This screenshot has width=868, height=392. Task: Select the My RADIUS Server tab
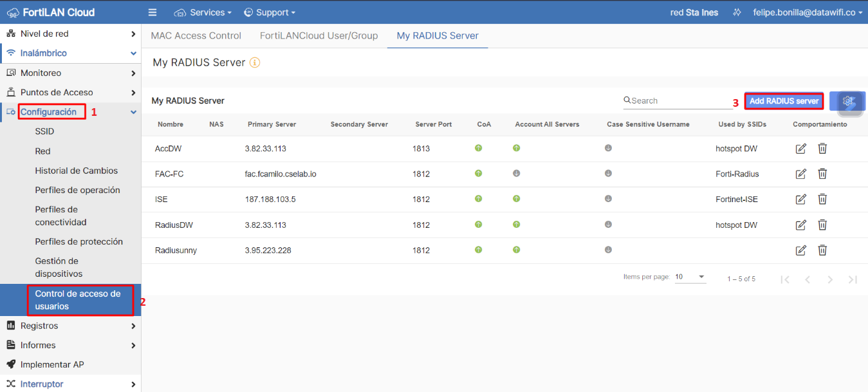438,35
